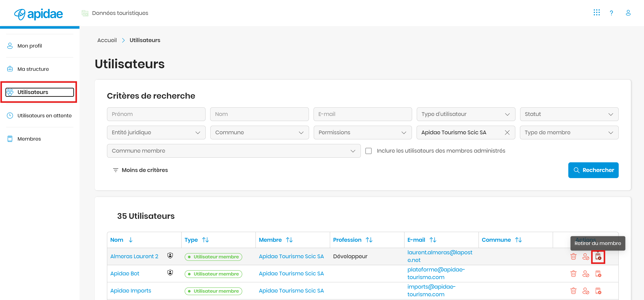644x300 pixels.
Task: Collapse filters with Moins de critères
Action: click(x=140, y=170)
